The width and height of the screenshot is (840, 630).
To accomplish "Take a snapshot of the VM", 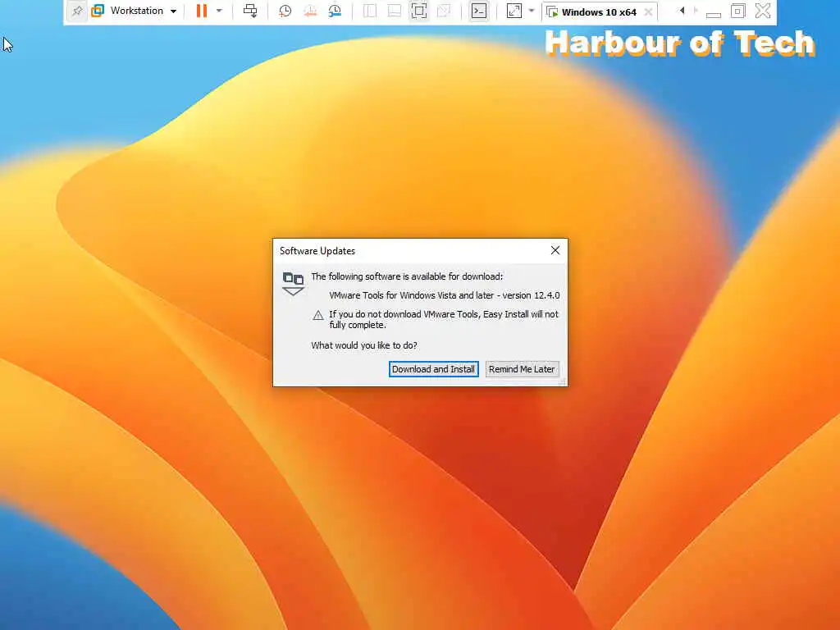I will [285, 11].
